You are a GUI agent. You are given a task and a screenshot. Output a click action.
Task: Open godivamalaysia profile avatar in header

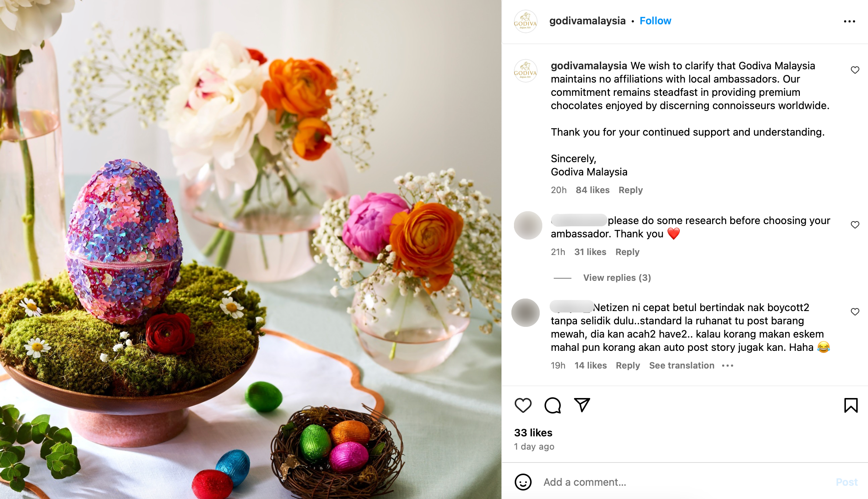(525, 21)
